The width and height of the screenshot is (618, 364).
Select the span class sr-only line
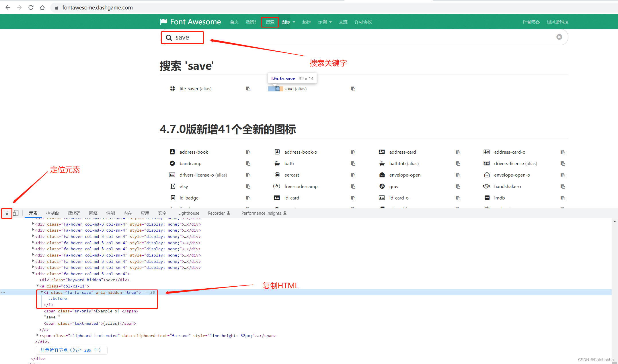pyautogui.click(x=91, y=311)
